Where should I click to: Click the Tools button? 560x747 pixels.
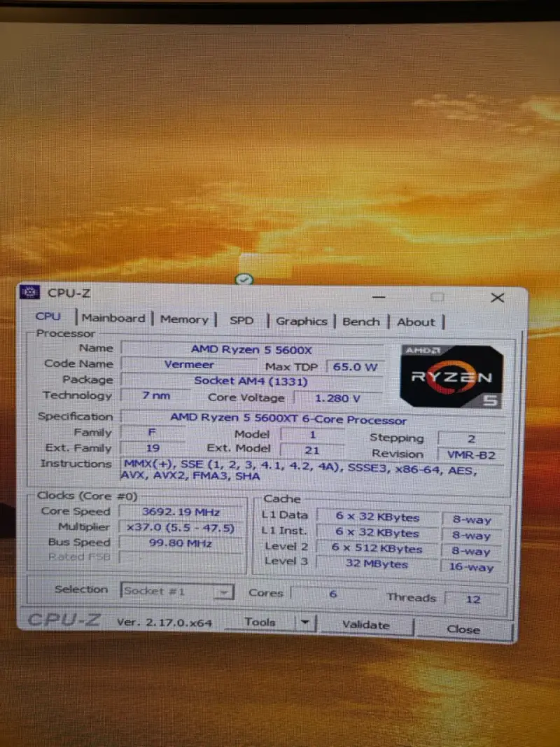260,622
